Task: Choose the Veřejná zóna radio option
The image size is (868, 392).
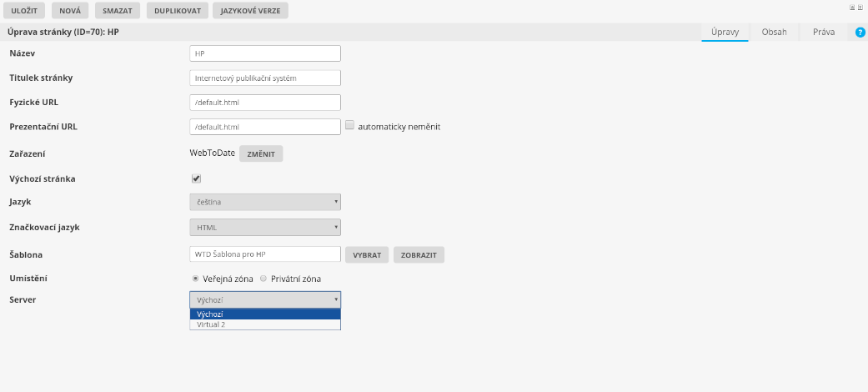Action: point(195,279)
